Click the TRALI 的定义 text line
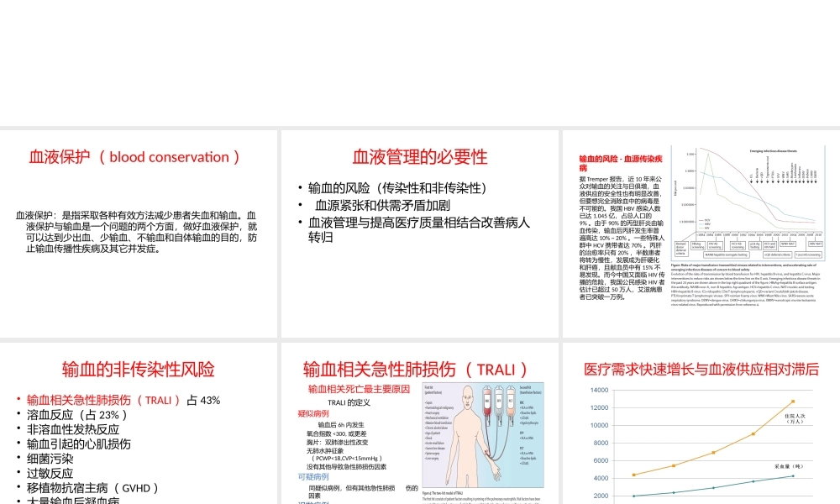This screenshot has height=504, width=840. click(350, 402)
